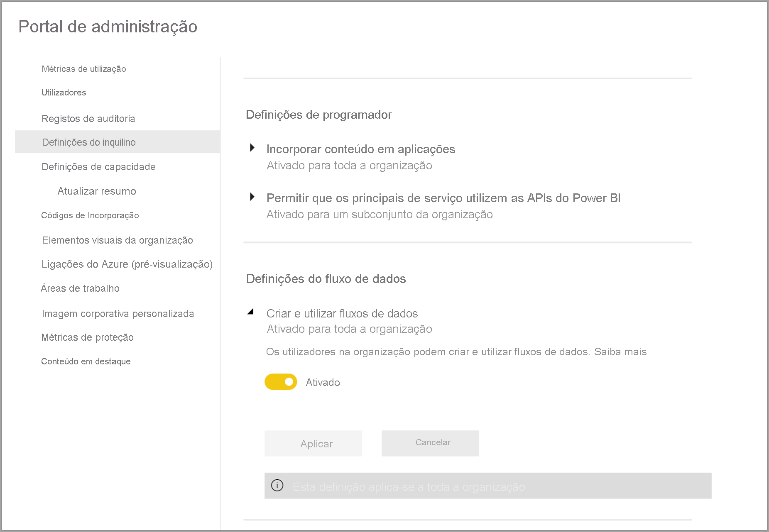Disable the 'Ativado' toggle for dataflows

pyautogui.click(x=281, y=381)
